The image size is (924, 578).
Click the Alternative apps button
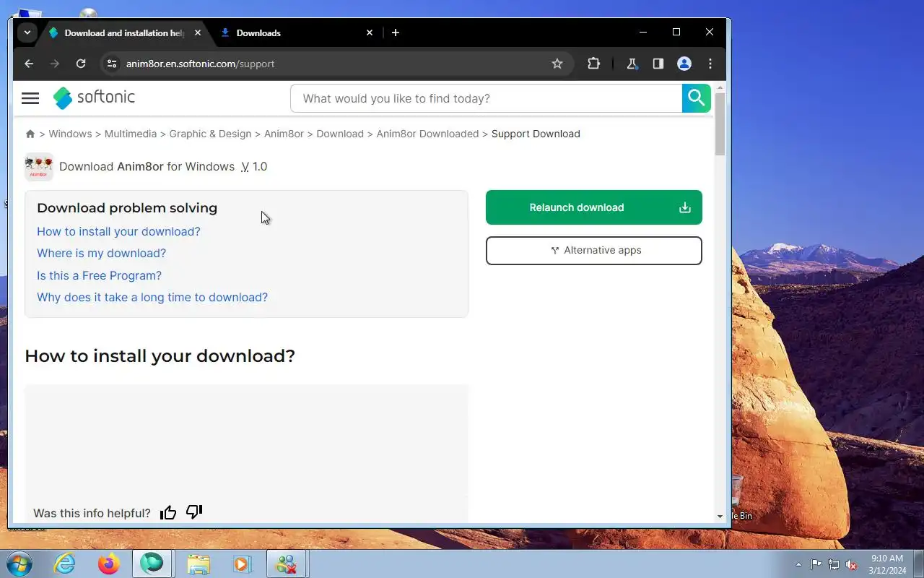pyautogui.click(x=594, y=251)
